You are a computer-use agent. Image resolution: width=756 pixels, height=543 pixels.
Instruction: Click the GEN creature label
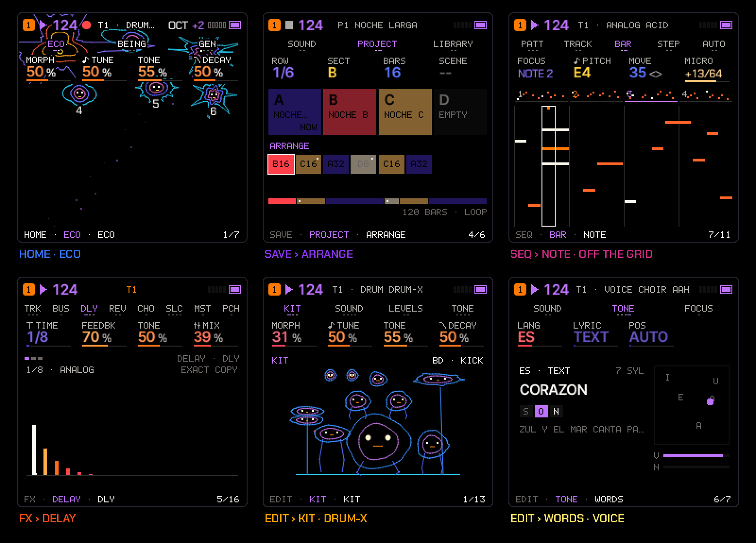(207, 44)
